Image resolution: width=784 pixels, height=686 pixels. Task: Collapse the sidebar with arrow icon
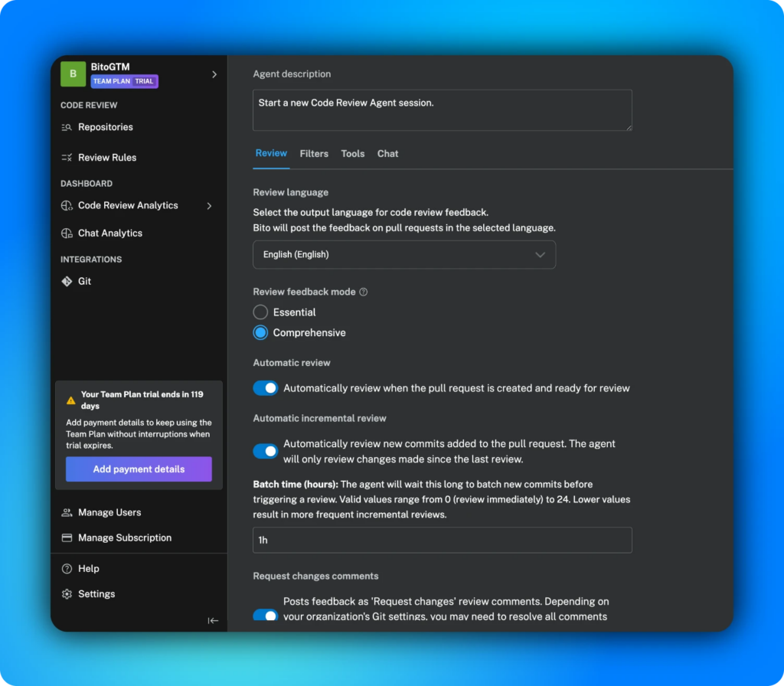pyautogui.click(x=213, y=620)
